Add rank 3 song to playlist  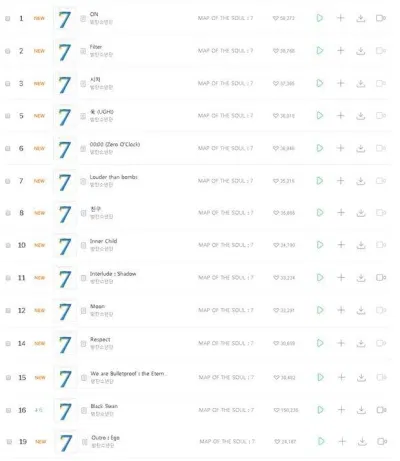coord(340,83)
